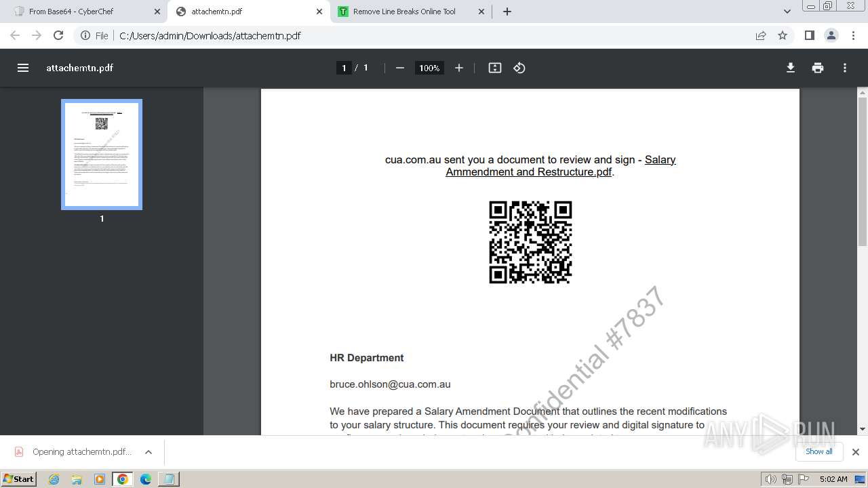Open a new browser tab

507,12
